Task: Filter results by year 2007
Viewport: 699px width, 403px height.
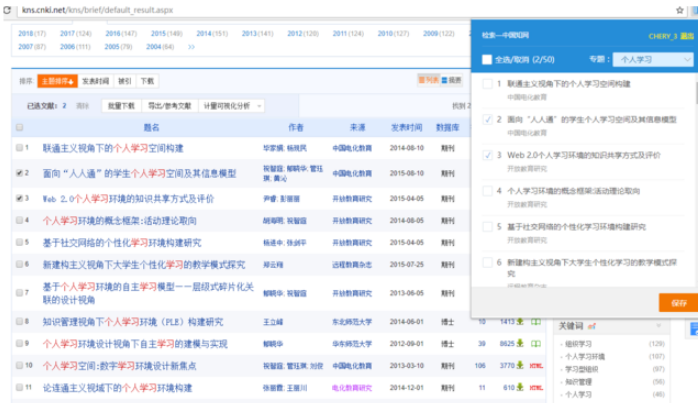Action: pyautogui.click(x=25, y=47)
